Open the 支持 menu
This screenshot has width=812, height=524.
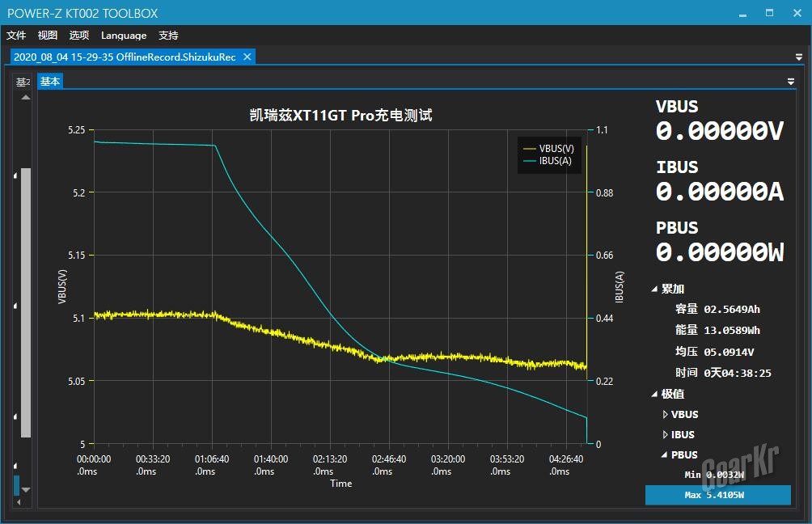(x=168, y=36)
